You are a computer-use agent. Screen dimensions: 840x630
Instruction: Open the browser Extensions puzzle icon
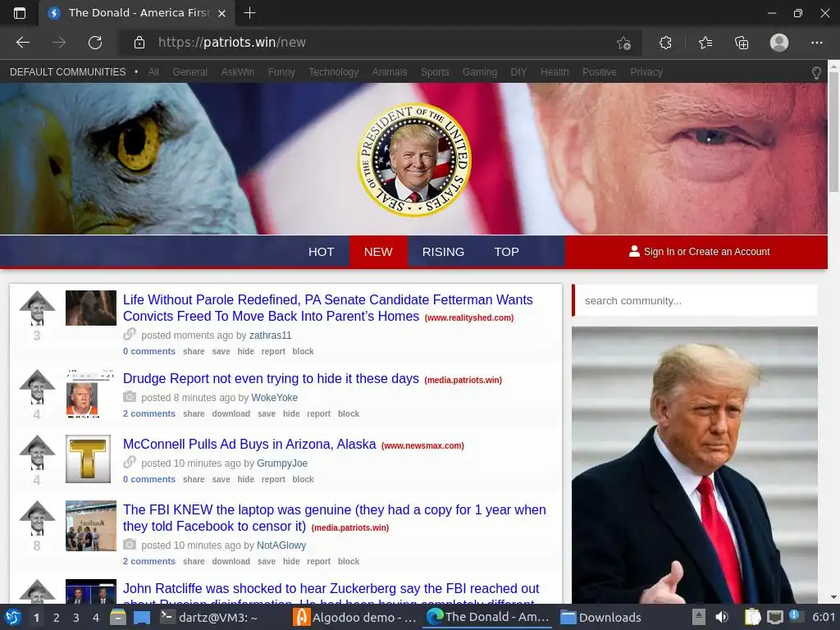(665, 43)
